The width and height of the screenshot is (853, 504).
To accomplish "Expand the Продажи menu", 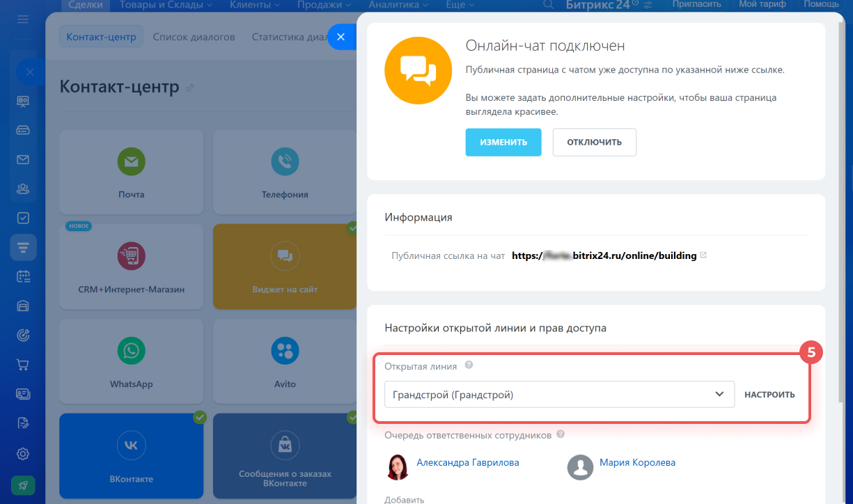I will pos(326,5).
